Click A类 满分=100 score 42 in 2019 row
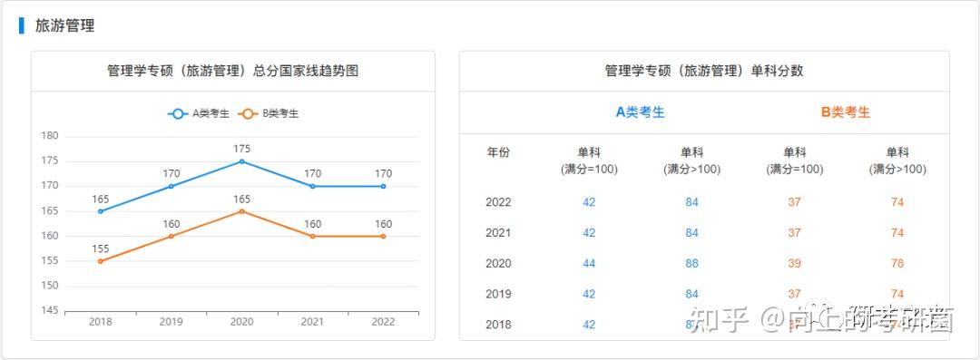The image size is (980, 360). tap(589, 295)
